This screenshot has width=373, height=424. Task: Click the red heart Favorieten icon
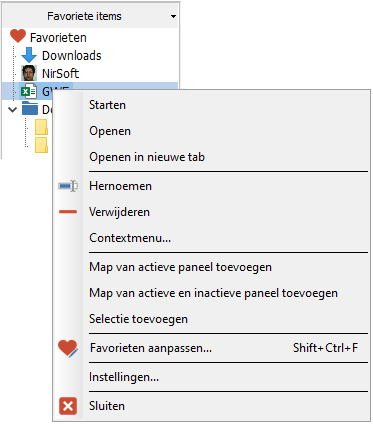point(18,36)
